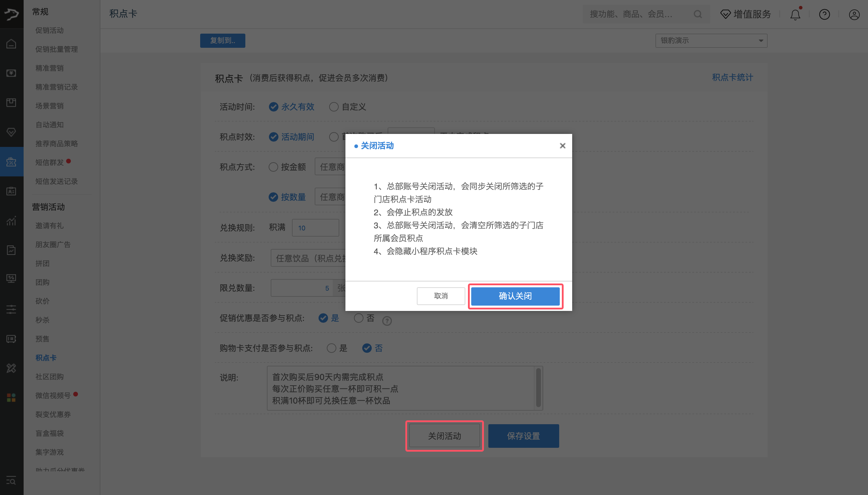Image resolution: width=868 pixels, height=495 pixels.
Task: Click the 复制到.. button
Action: point(223,40)
